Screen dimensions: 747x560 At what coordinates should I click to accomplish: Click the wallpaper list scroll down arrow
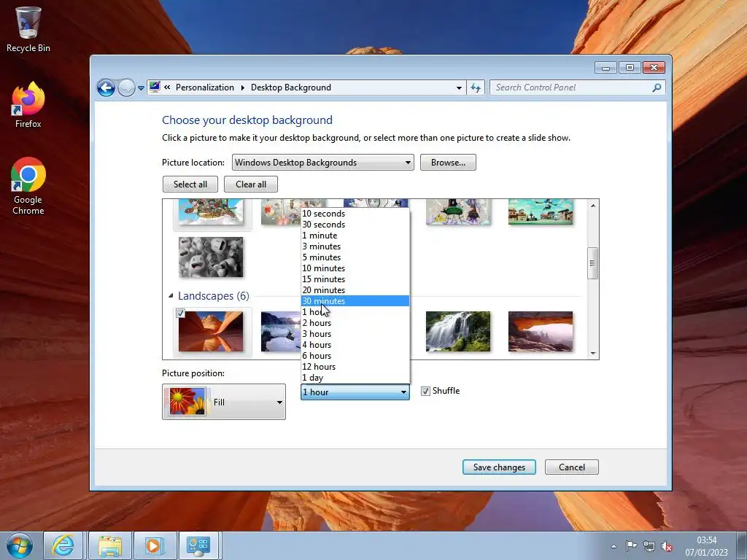[592, 354]
